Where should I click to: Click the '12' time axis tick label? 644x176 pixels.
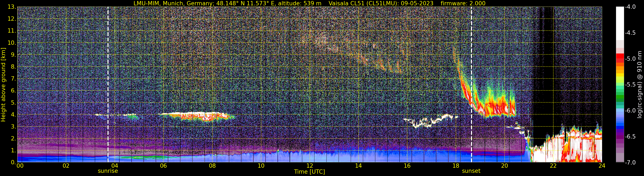coord(310,166)
